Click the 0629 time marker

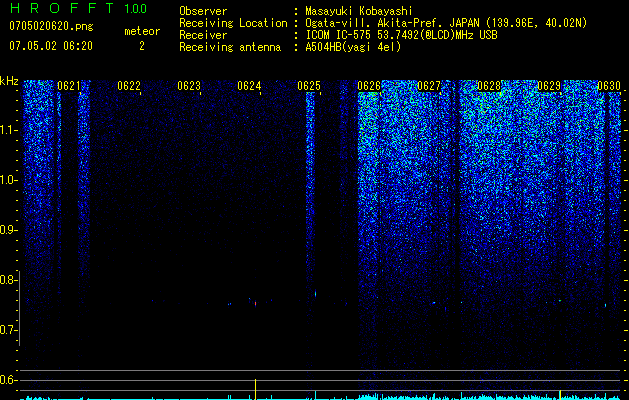pyautogui.click(x=549, y=86)
